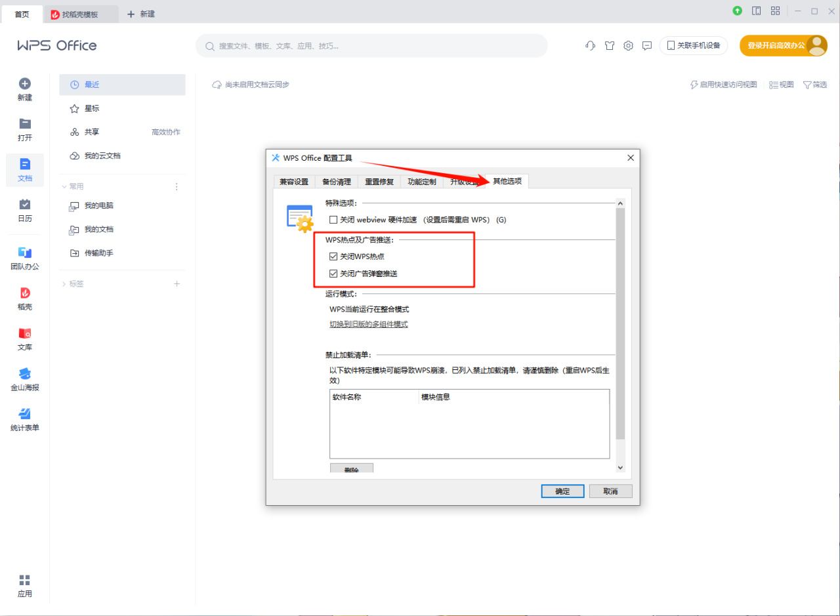Image resolution: width=840 pixels, height=616 pixels.
Task: Click the 新建 plus tab button
Action: 141,14
